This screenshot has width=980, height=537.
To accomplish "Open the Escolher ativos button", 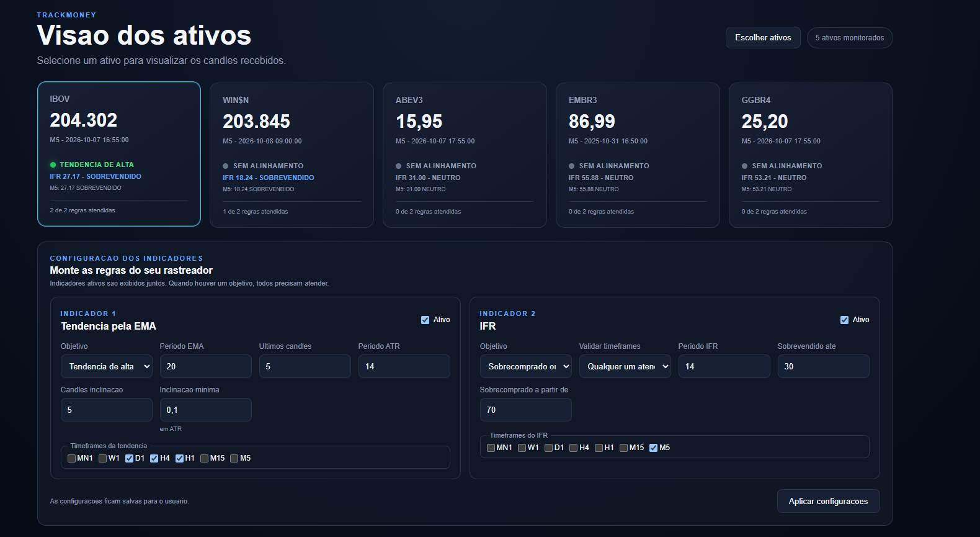I will click(763, 38).
